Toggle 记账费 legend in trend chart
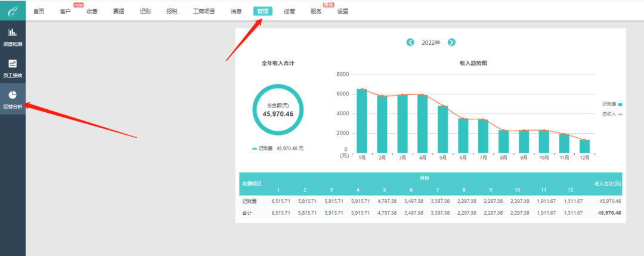The image size is (644, 256). 612,104
